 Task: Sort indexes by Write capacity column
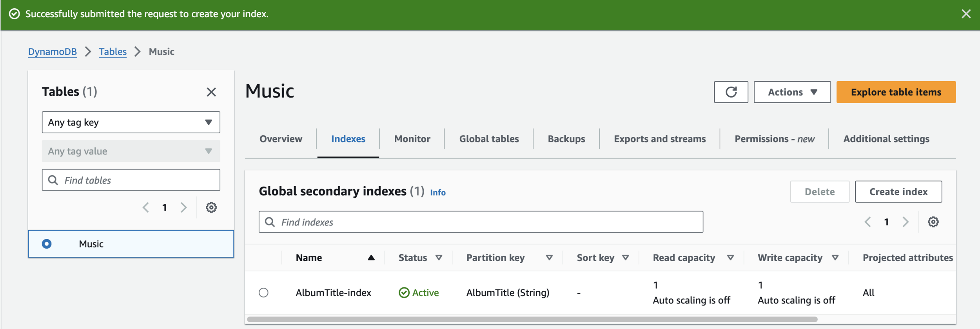point(835,258)
